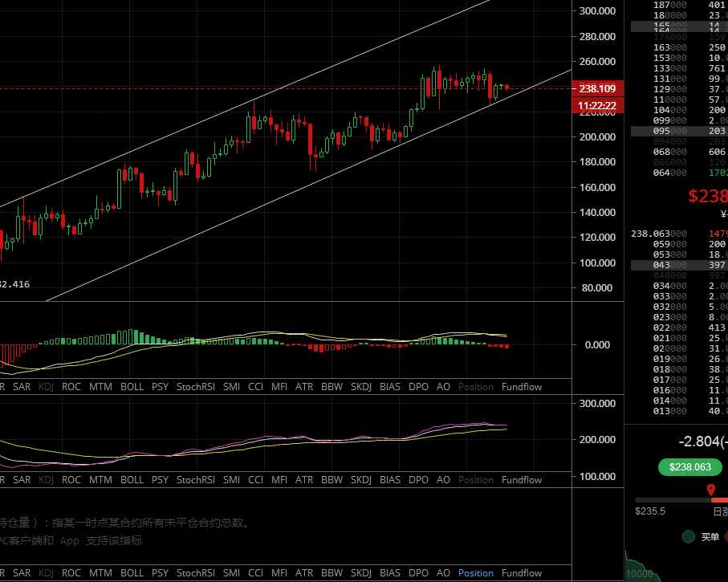Choose BIAS in the middle indicator row
Viewport: 728px width, 582px height.
pos(389,480)
